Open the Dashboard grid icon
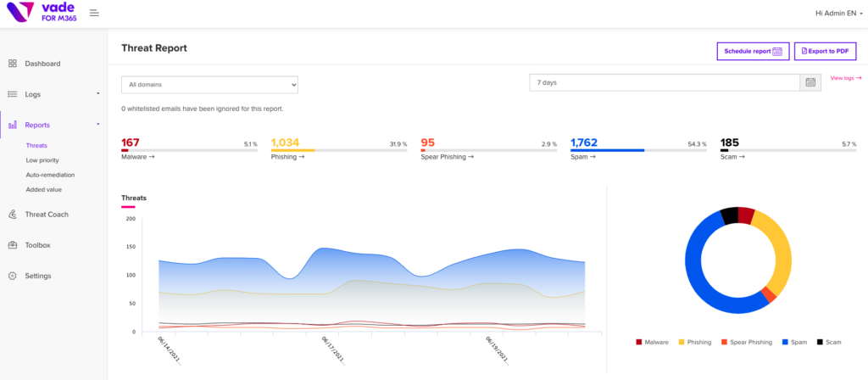The image size is (868, 380). pos(13,64)
